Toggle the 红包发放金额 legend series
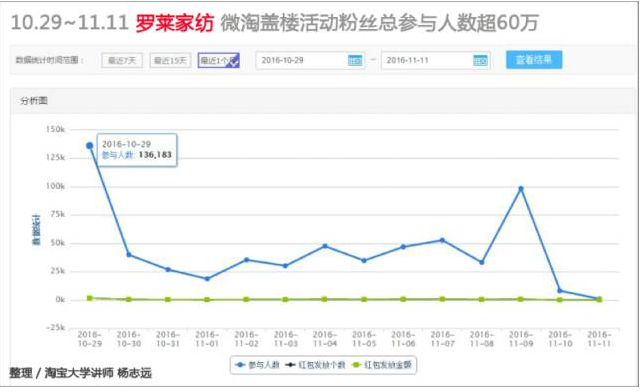 (382, 365)
